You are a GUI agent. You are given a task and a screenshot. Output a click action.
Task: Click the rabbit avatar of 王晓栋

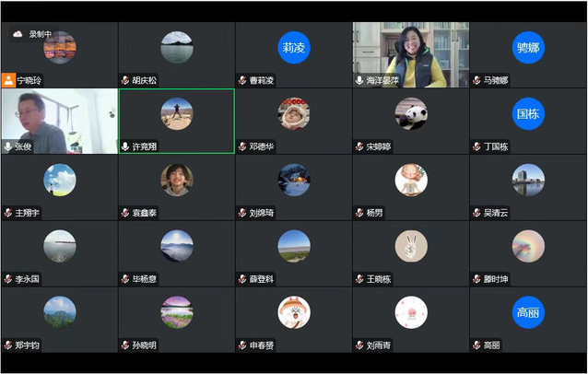[411, 246]
